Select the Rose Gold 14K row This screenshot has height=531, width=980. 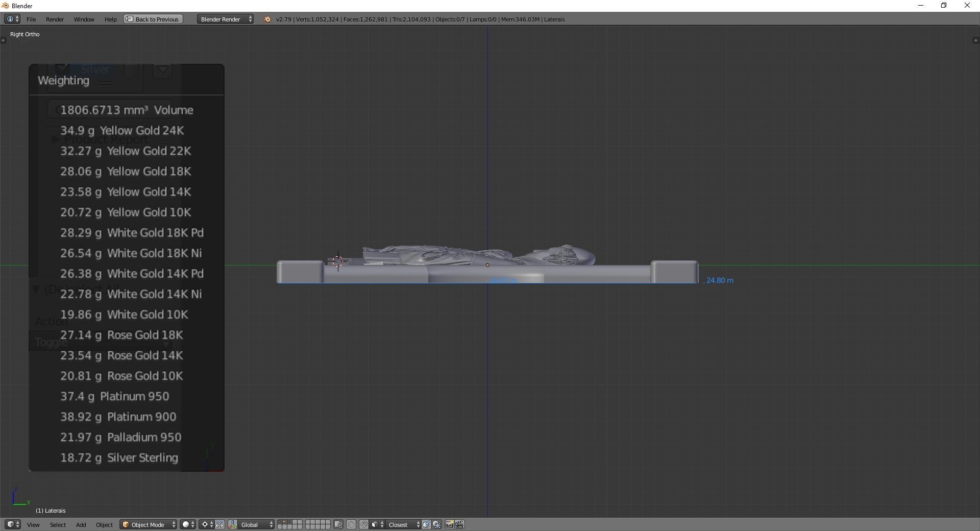point(121,355)
